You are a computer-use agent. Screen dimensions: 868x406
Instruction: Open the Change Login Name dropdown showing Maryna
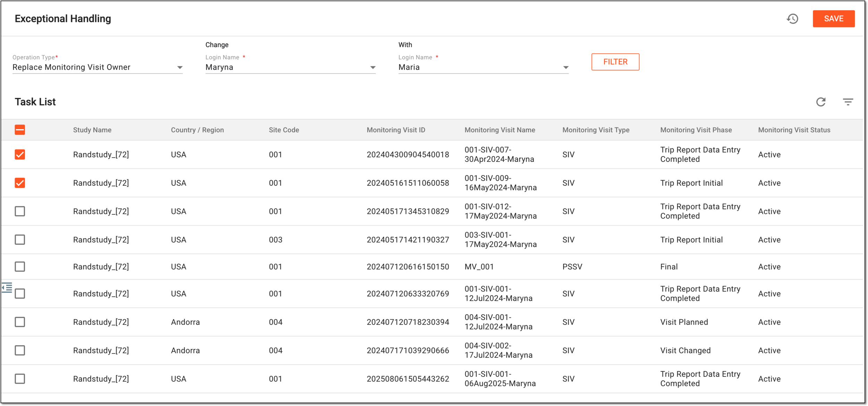click(x=291, y=67)
